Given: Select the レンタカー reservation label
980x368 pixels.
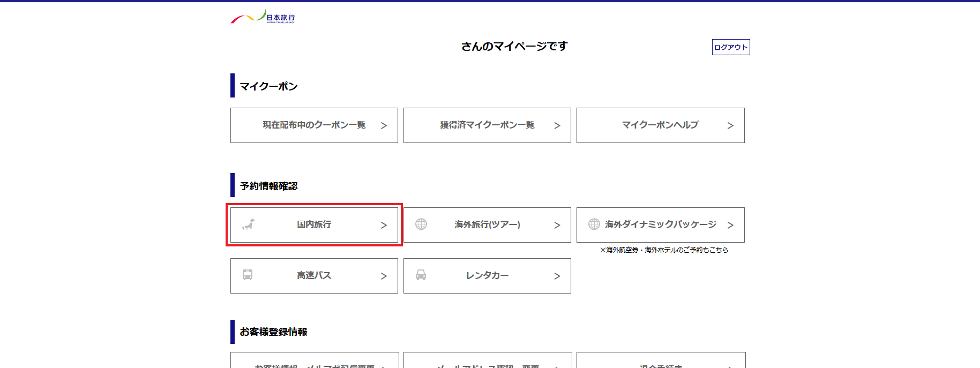Looking at the screenshot, I should coord(487,275).
